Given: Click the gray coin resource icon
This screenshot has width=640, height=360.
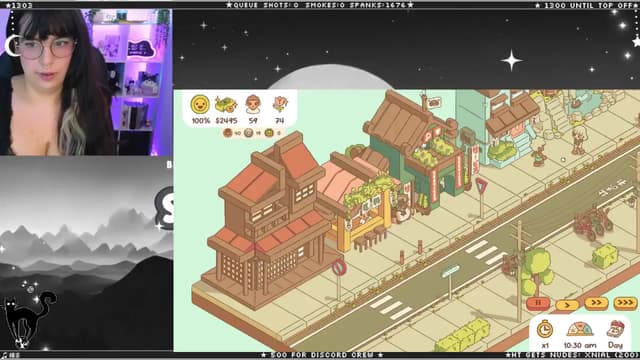Looking at the screenshot, I should coord(249,133).
